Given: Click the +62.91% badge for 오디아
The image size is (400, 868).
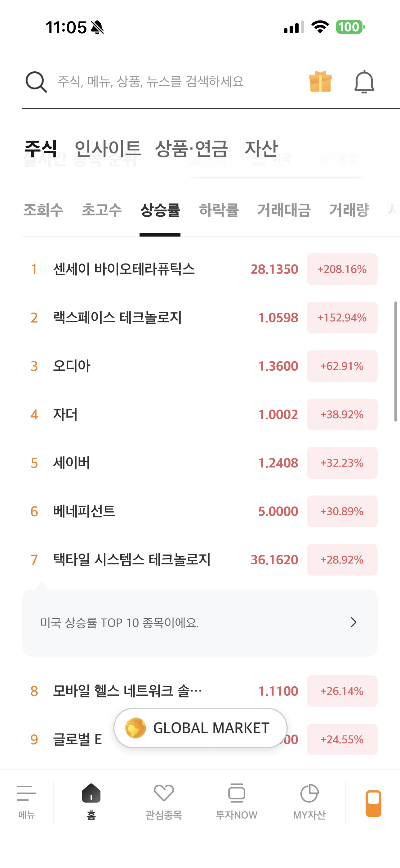Looking at the screenshot, I should click(342, 366).
